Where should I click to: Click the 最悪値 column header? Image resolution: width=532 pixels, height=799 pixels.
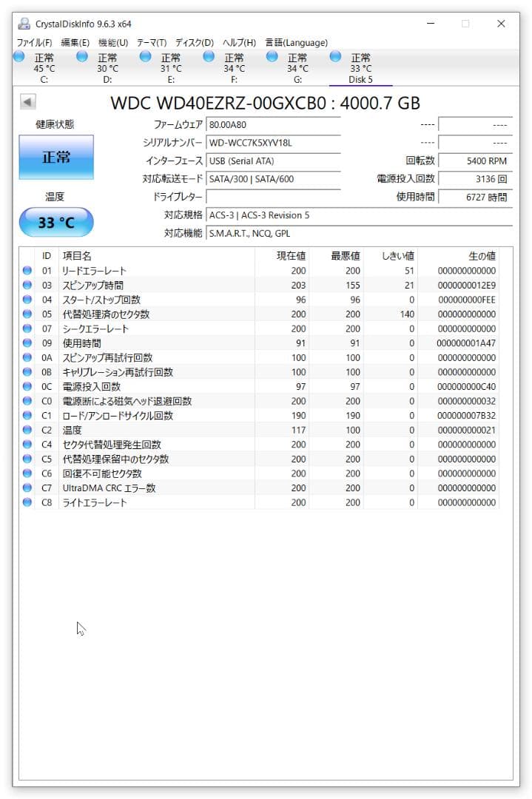pyautogui.click(x=337, y=256)
